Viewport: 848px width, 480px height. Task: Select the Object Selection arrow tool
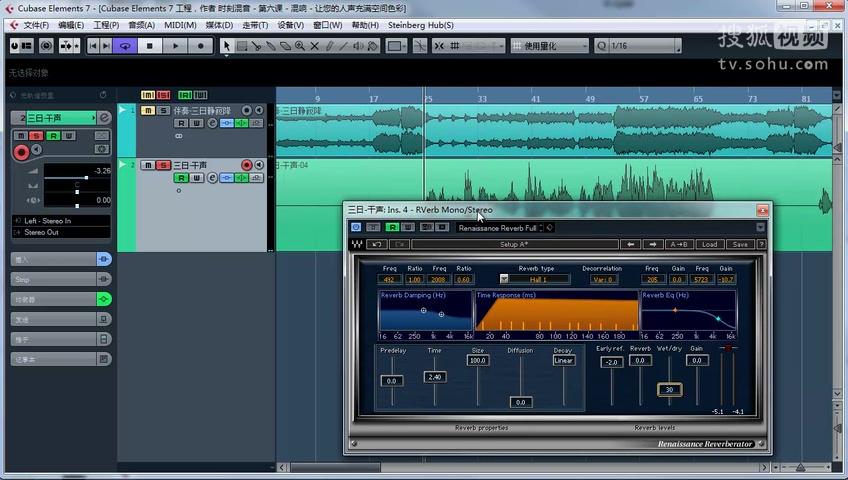[x=227, y=46]
